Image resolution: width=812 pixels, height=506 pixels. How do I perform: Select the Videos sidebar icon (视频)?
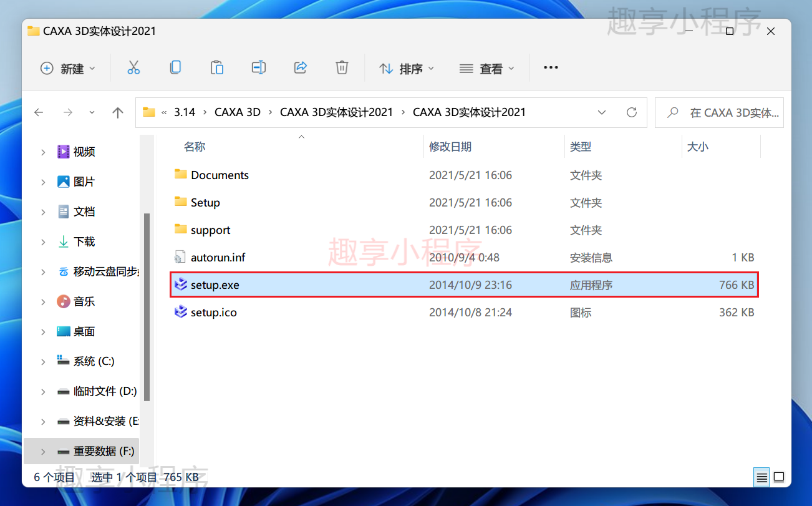pos(64,152)
